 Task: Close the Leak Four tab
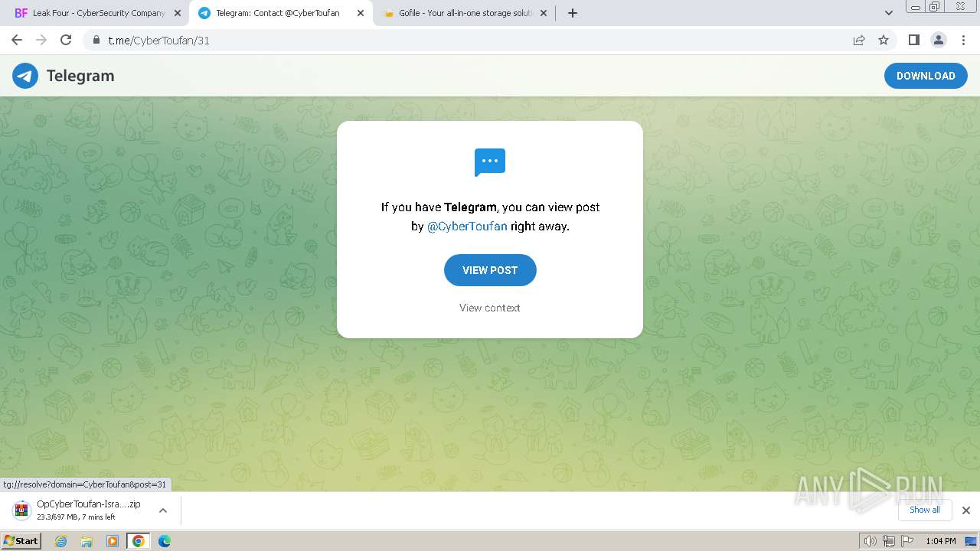point(178,13)
